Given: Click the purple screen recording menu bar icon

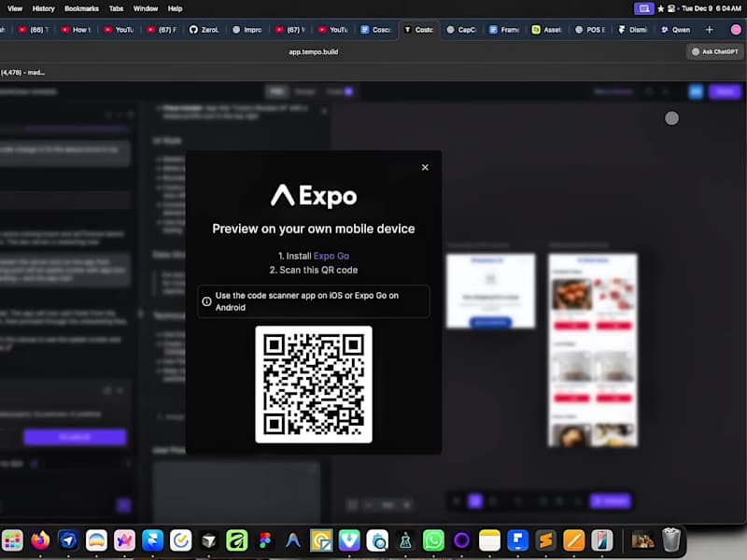Looking at the screenshot, I should [x=643, y=8].
